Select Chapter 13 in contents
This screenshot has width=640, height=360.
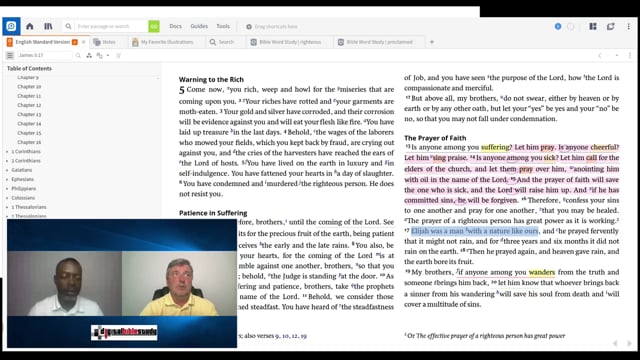(x=29, y=115)
